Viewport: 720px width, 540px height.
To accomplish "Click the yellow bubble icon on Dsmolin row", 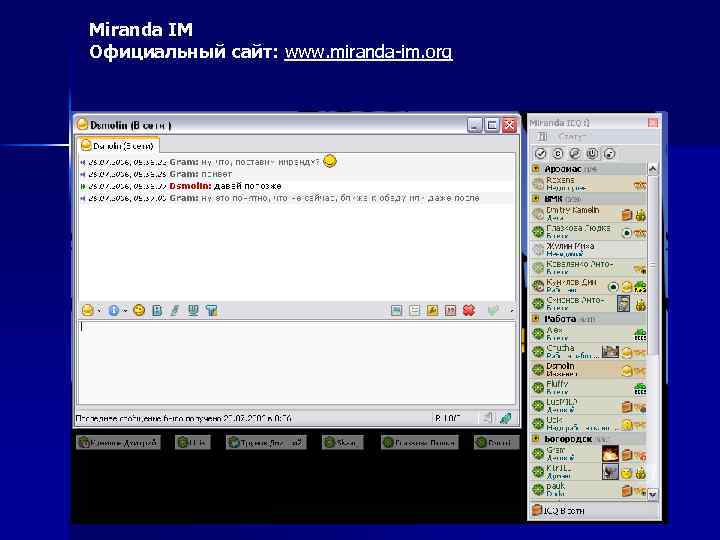I will 627,371.
